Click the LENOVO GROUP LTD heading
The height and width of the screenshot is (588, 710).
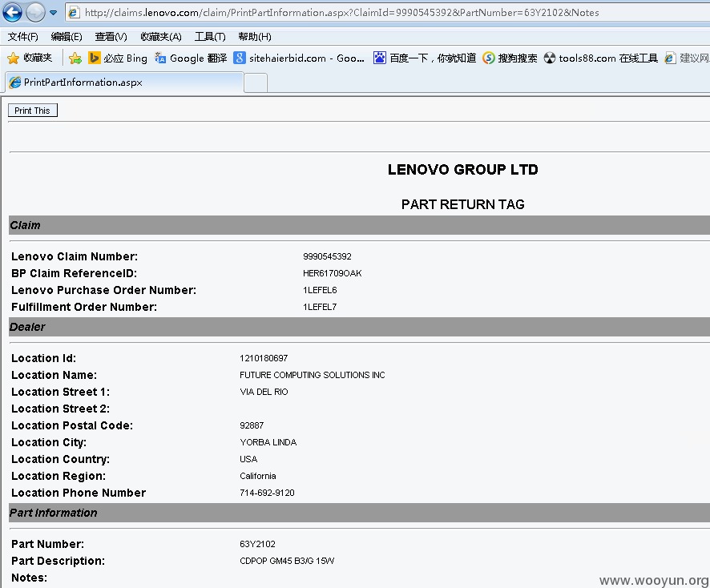(462, 170)
